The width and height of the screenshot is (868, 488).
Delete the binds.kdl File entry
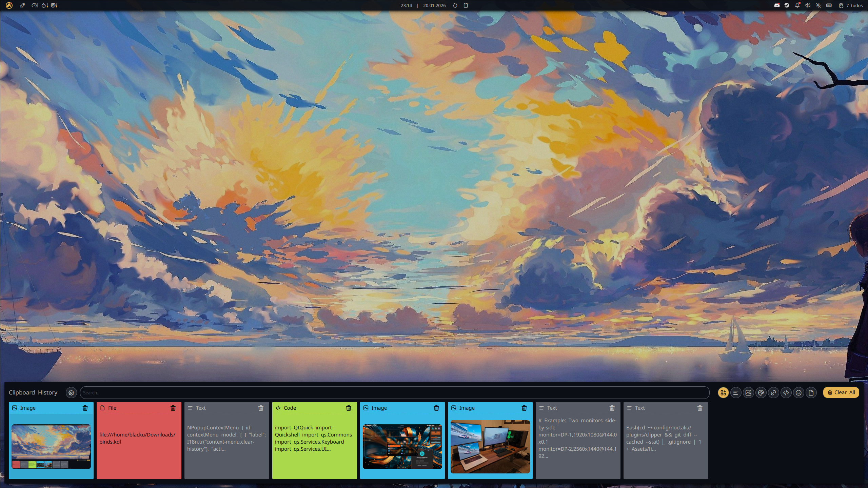tap(173, 408)
